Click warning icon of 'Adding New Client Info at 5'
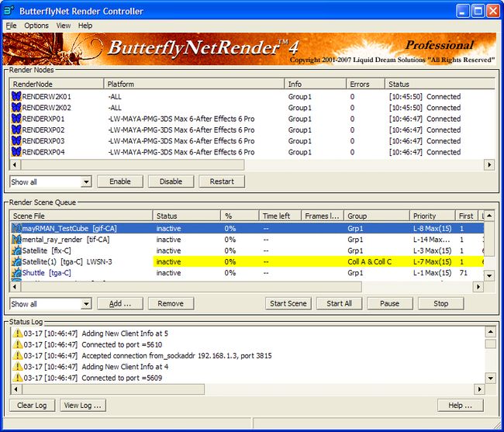This screenshot has height=432, width=504. [x=18, y=334]
